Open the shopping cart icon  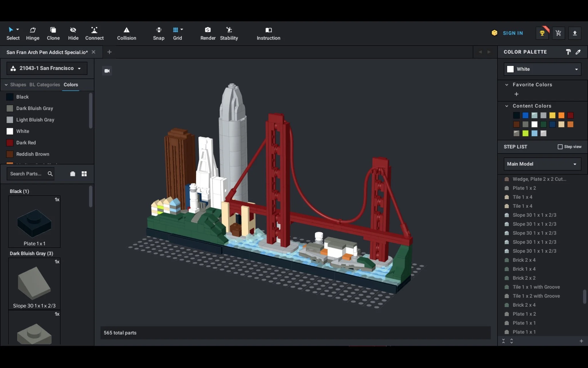[x=558, y=33]
